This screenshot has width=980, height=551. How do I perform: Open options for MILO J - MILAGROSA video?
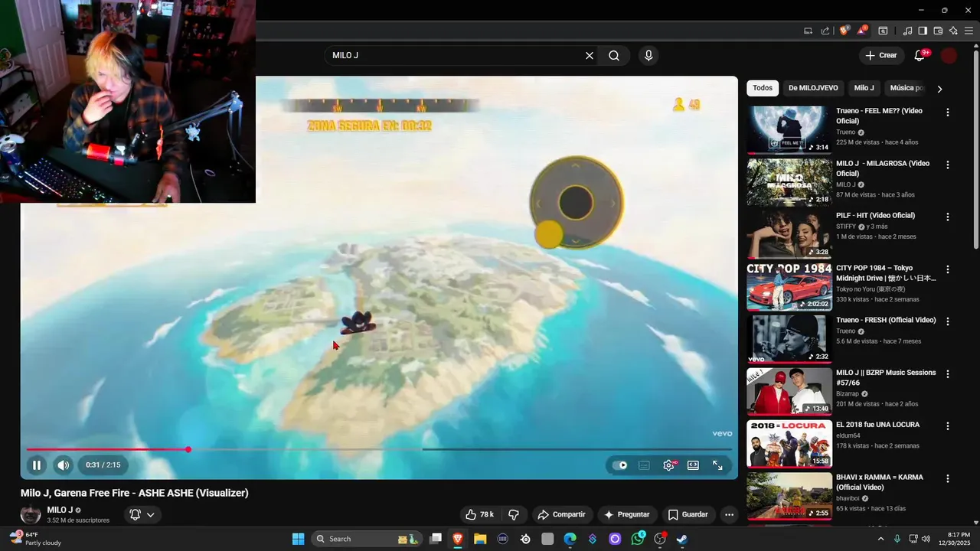948,165
